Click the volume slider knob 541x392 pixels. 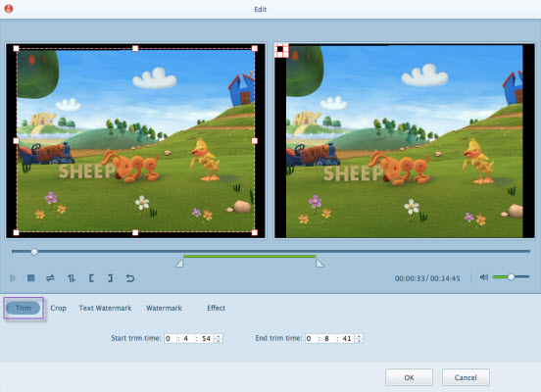(x=511, y=276)
